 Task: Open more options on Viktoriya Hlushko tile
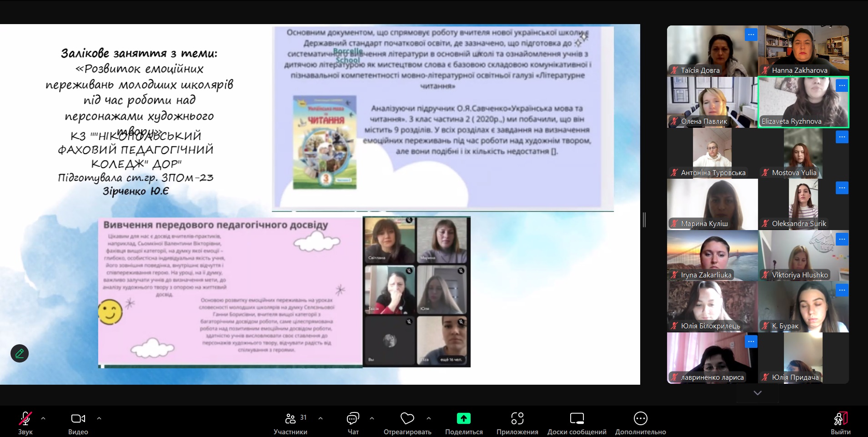tap(842, 239)
